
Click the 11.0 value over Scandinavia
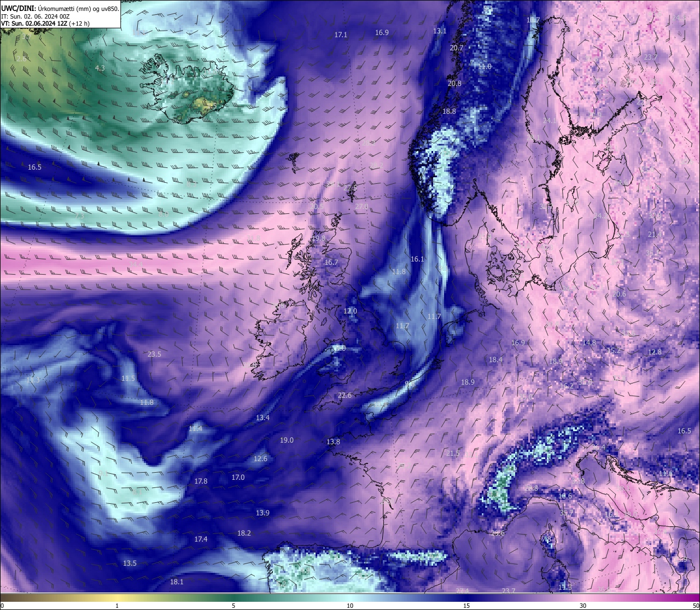coord(485,67)
